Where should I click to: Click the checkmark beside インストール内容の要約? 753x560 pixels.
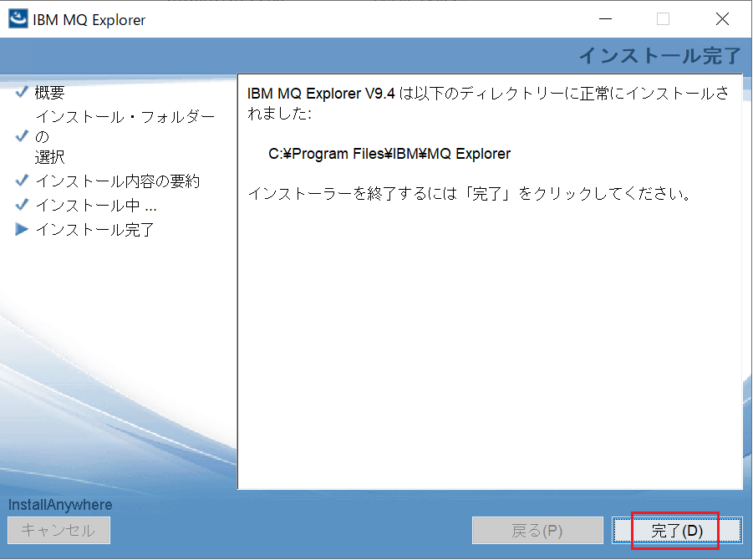pos(22,181)
